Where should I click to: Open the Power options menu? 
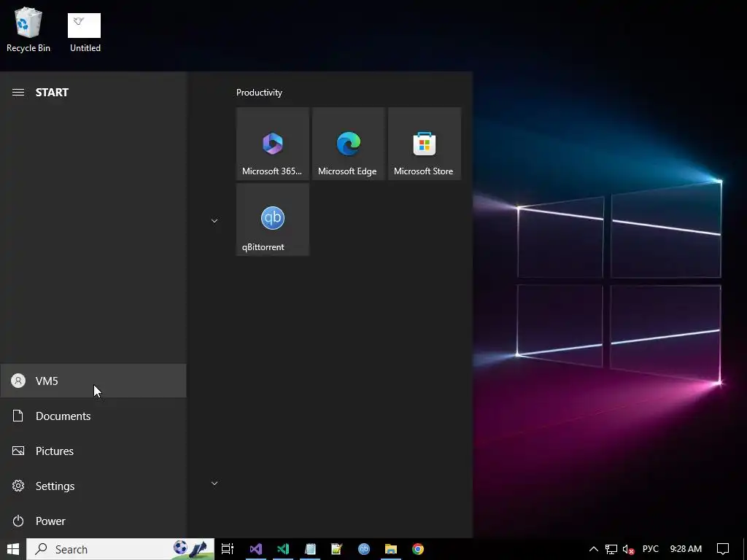click(93, 521)
